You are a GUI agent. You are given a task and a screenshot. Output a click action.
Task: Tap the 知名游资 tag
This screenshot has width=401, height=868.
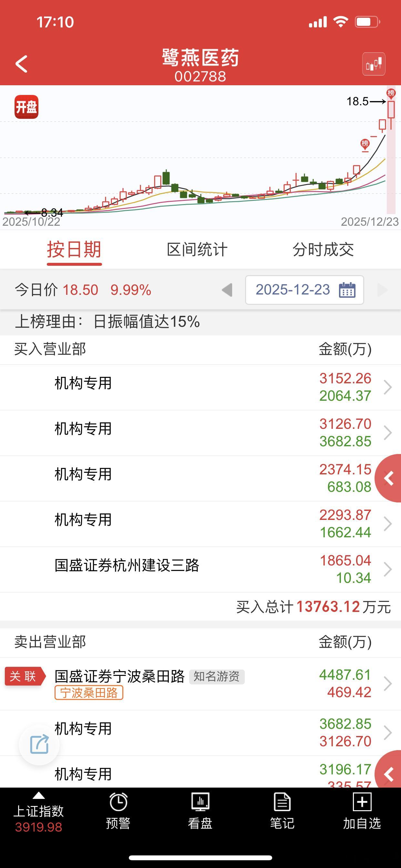219,676
